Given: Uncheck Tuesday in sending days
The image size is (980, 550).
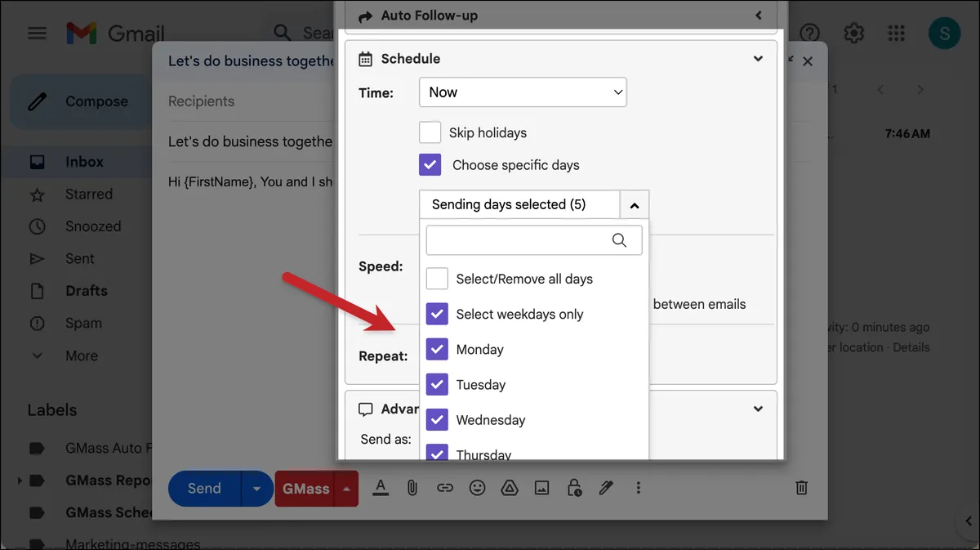Looking at the screenshot, I should (x=437, y=384).
